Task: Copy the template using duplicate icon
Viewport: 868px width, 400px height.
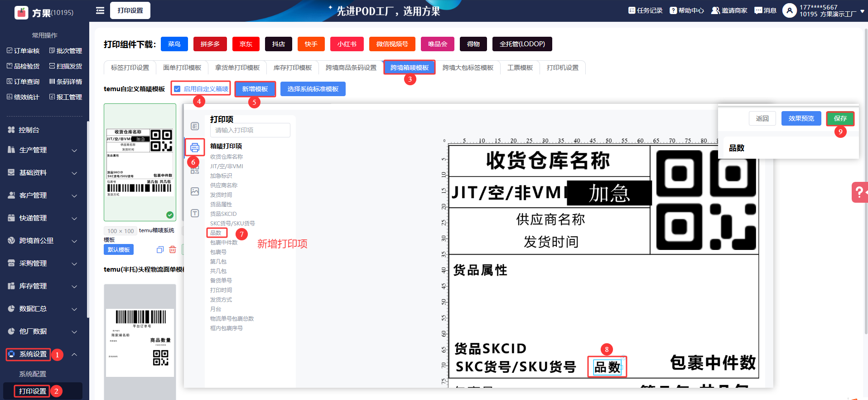Action: coord(160,249)
